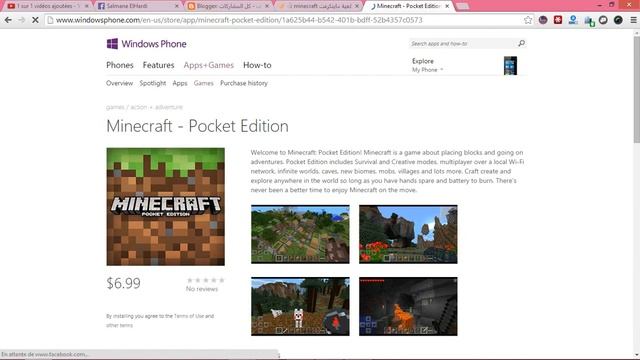This screenshot has width=640, height=360.
Task: Open the village overview screenshot
Action: (x=300, y=234)
